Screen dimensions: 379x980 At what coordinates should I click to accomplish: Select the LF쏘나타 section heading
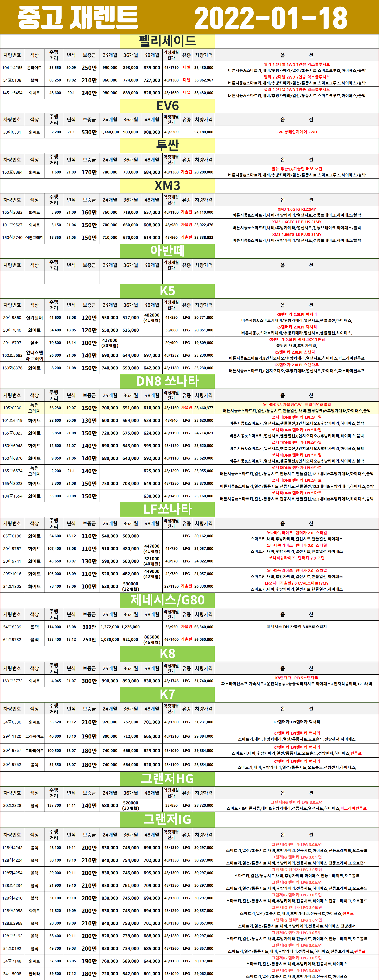(x=167, y=509)
